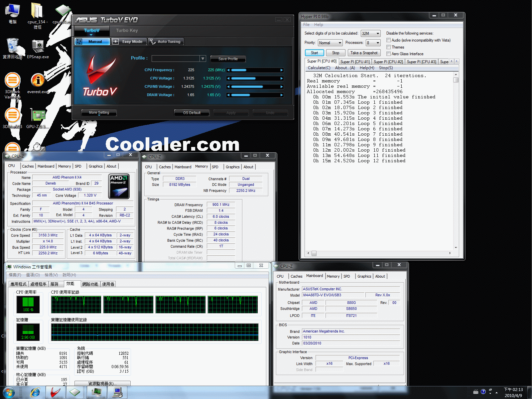Enable the Audio service disable checkbox
The width and height of the screenshot is (532, 399).
(388, 40)
